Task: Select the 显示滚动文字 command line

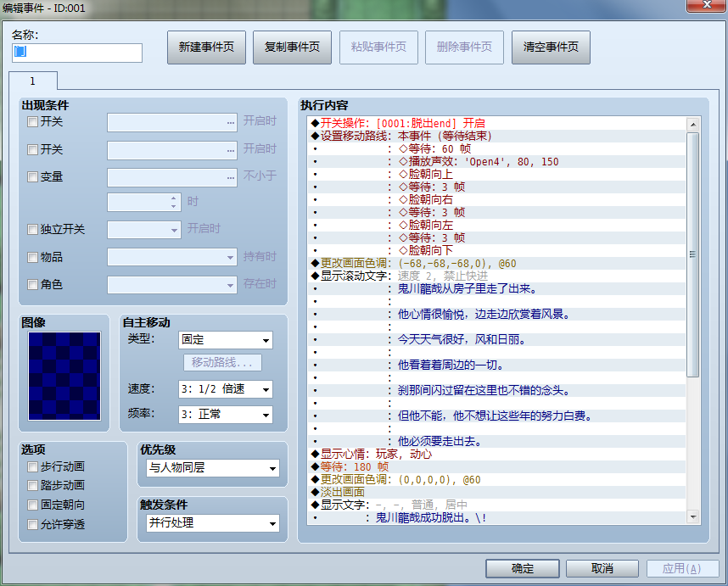Action: (496, 276)
